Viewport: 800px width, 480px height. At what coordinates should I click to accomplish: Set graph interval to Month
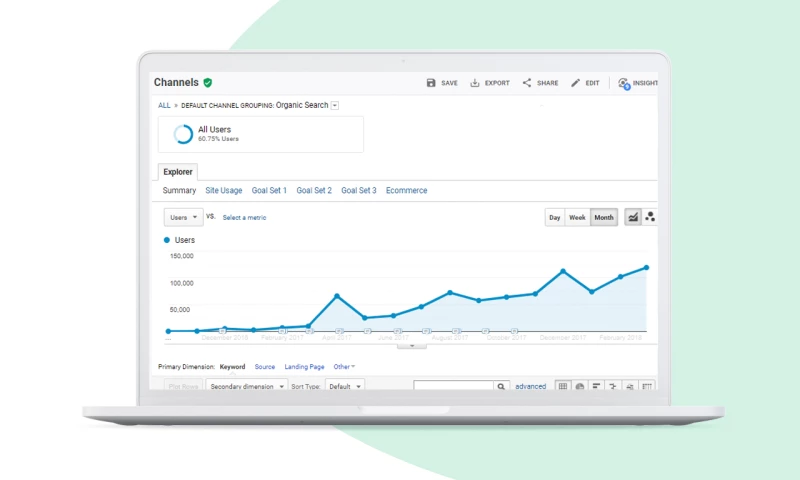click(x=604, y=217)
